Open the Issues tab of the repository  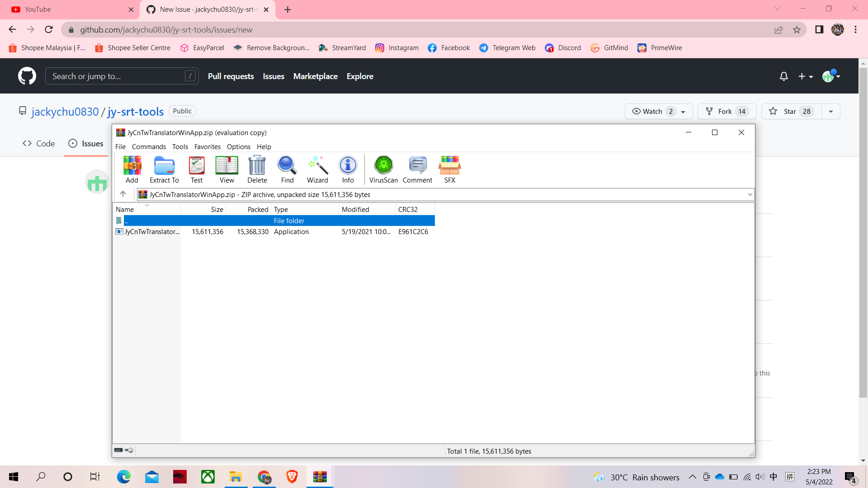tap(86, 144)
